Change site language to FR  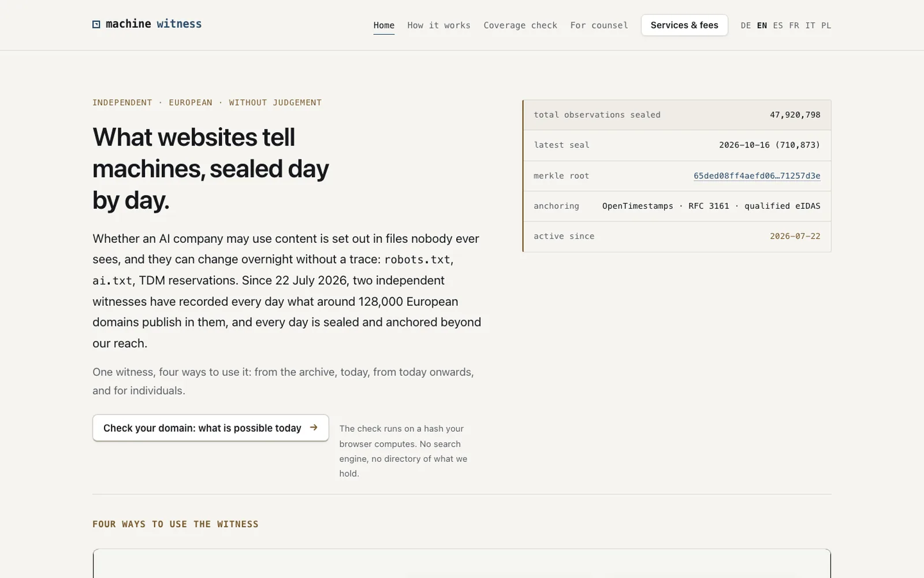pyautogui.click(x=794, y=25)
